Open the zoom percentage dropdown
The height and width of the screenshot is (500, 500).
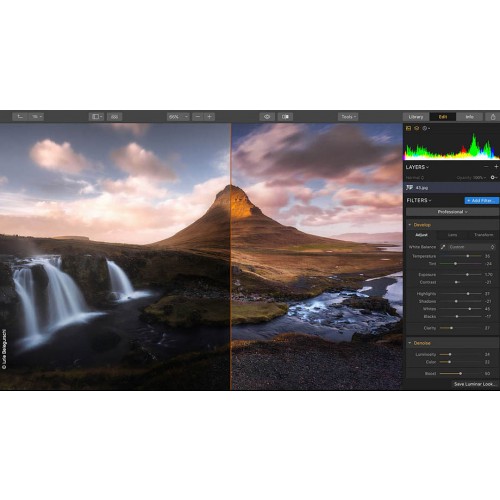point(178,117)
